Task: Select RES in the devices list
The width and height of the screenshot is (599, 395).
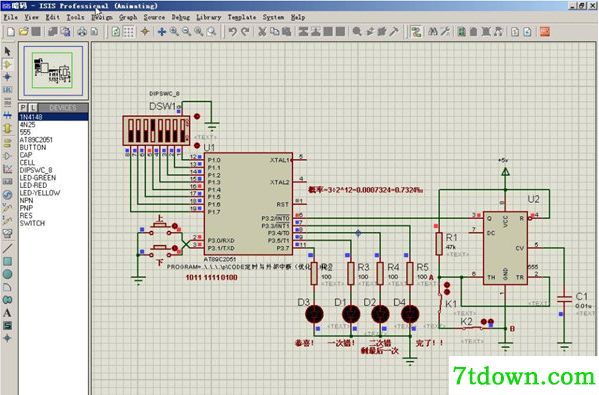Action: (53, 215)
